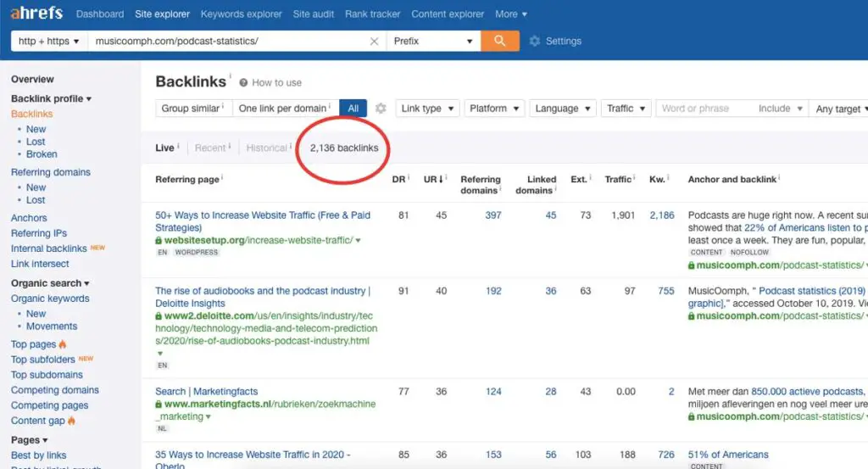
Task: Select One link per domain mode
Action: [x=285, y=109]
